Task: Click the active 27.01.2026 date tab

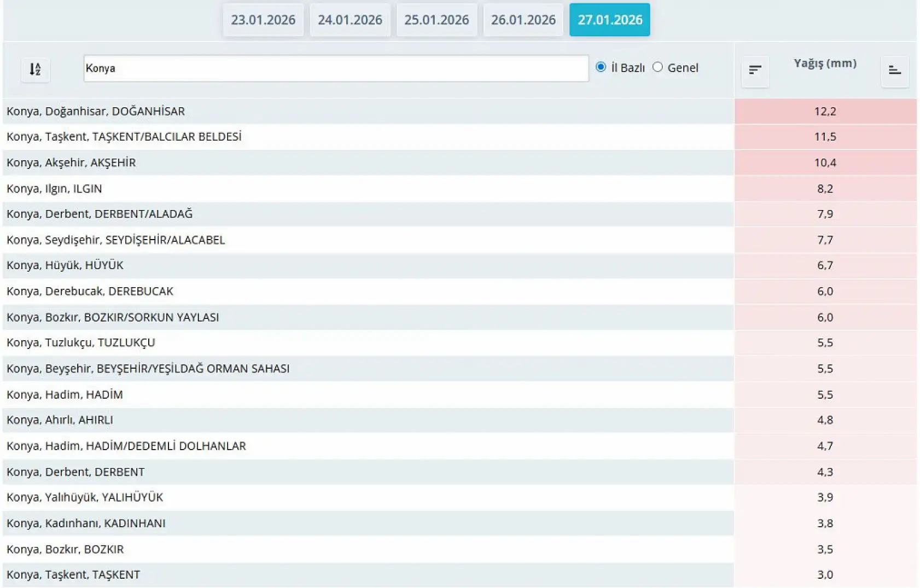Action: pos(609,20)
